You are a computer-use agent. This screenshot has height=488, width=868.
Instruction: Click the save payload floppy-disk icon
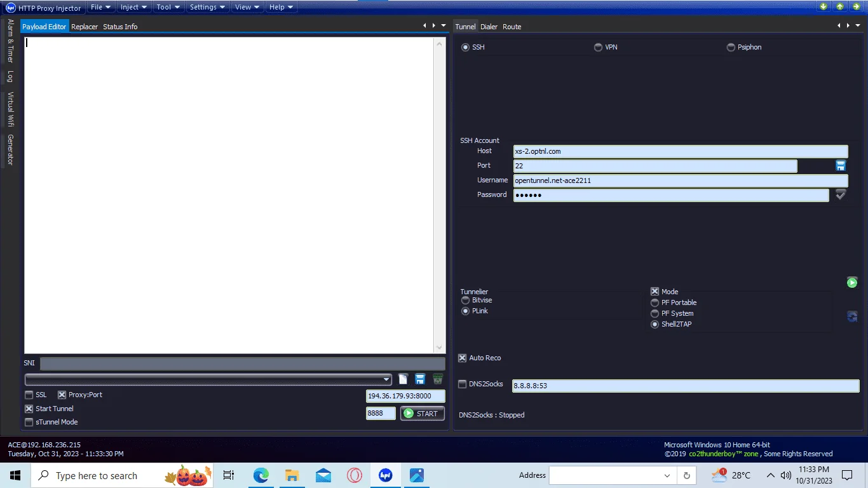(x=420, y=379)
